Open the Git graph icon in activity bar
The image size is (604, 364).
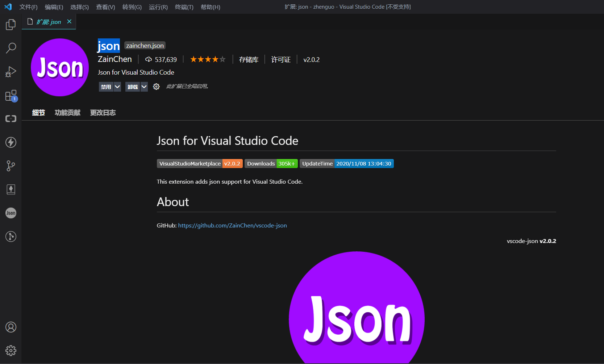pos(11,237)
